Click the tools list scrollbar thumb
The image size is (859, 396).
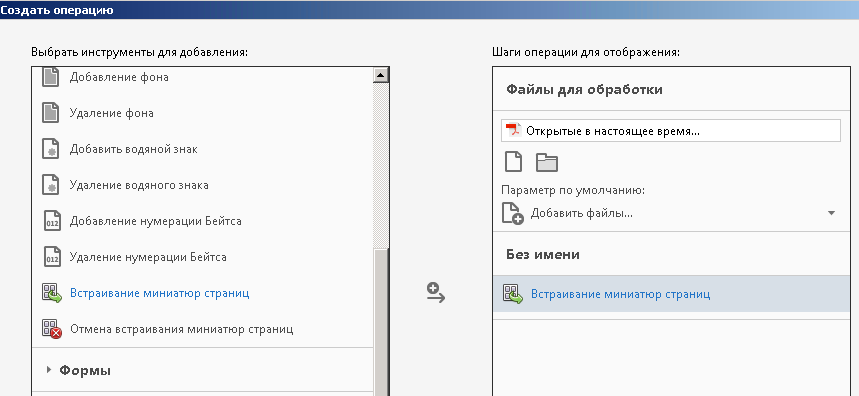(381, 320)
